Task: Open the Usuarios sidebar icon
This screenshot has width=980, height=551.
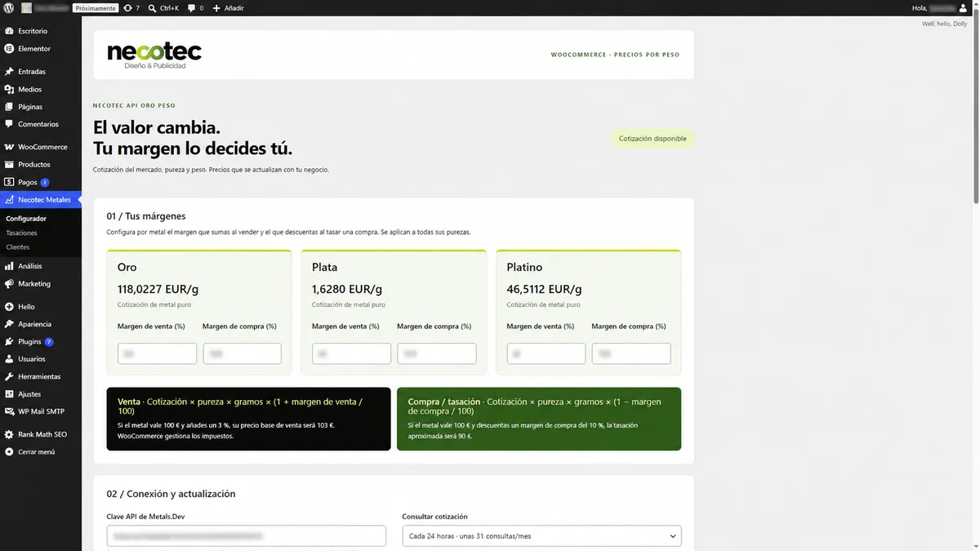Action: tap(9, 359)
